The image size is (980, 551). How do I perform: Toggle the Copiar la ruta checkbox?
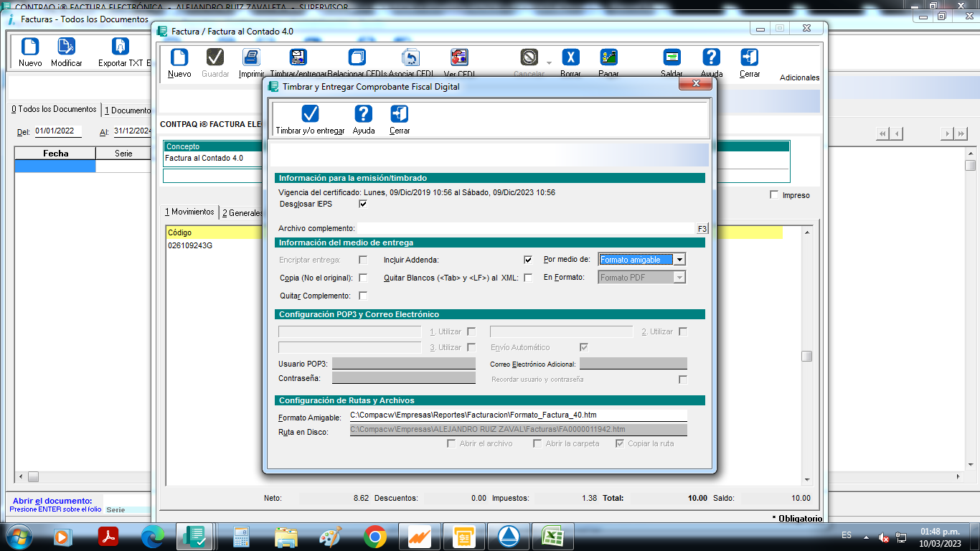click(620, 443)
